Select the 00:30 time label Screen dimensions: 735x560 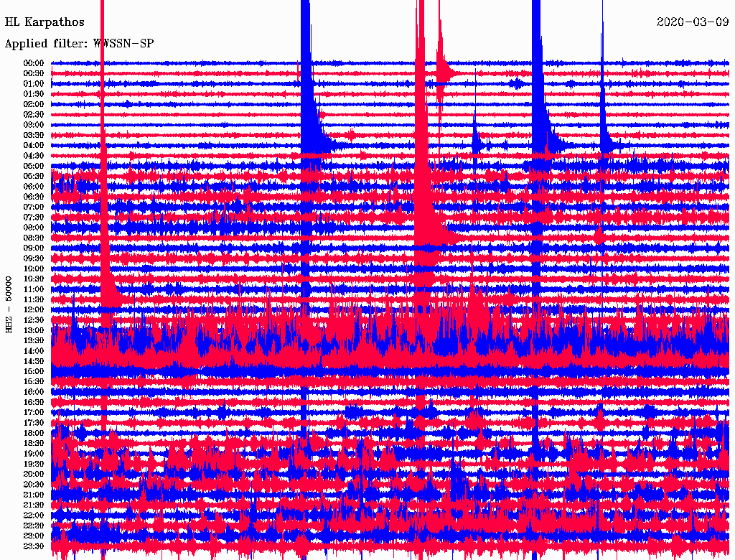(x=34, y=73)
